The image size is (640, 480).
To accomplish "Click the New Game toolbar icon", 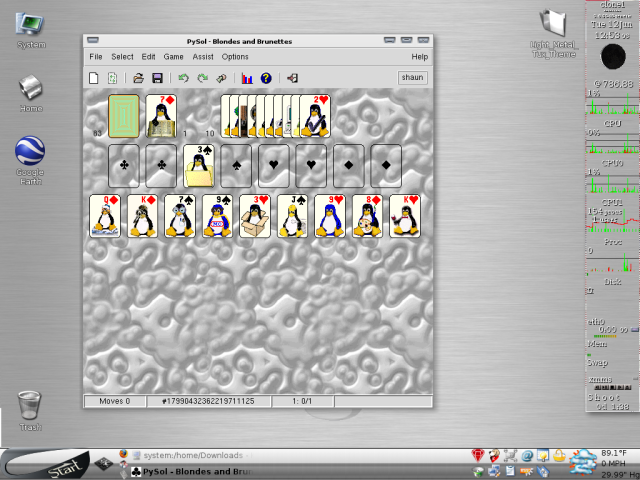I will [x=93, y=78].
